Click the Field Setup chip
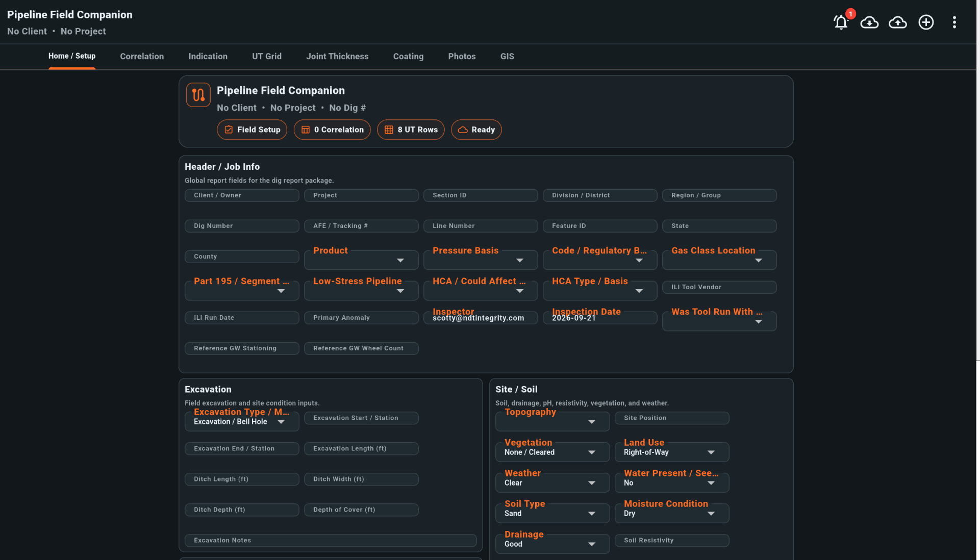This screenshot has height=560, width=980. (252, 130)
